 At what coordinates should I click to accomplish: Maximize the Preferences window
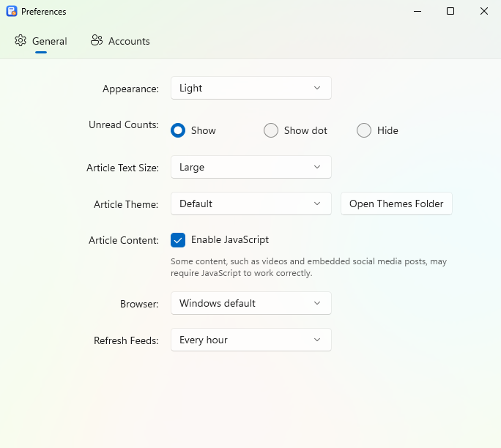click(x=450, y=11)
